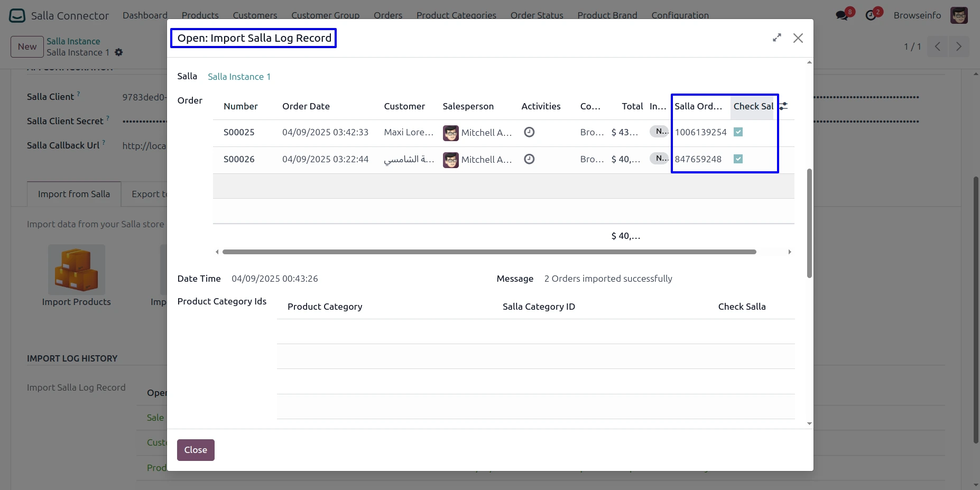
Task: Click the Import Products boxes icon
Action: pyautogui.click(x=77, y=270)
